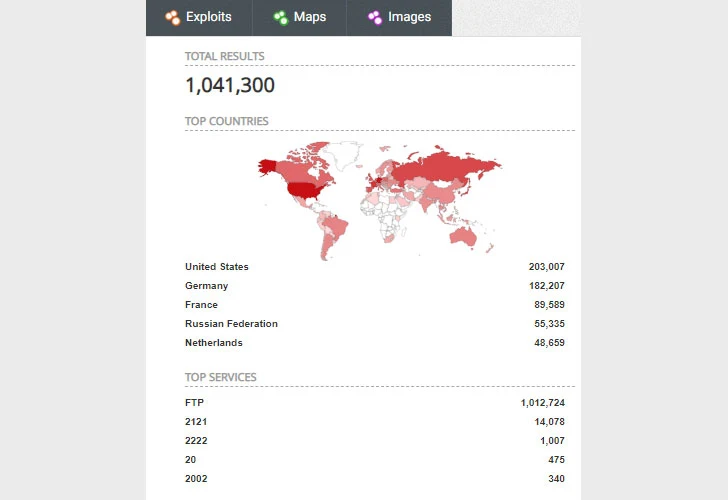Screen dimensions: 728x500
Task: Select the 2002 service entry
Action: tap(196, 479)
